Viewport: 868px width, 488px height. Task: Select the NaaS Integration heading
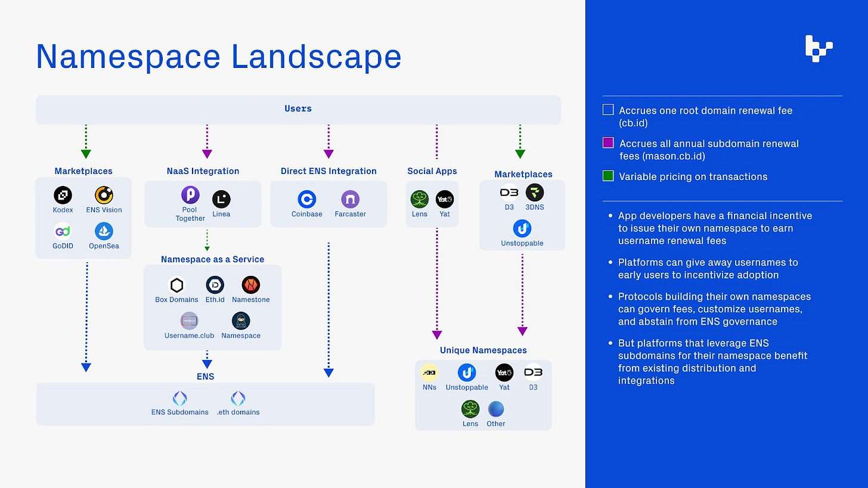tap(203, 171)
